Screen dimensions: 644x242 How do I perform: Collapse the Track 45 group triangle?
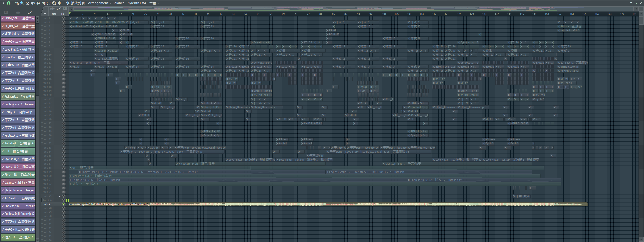(x=59, y=196)
